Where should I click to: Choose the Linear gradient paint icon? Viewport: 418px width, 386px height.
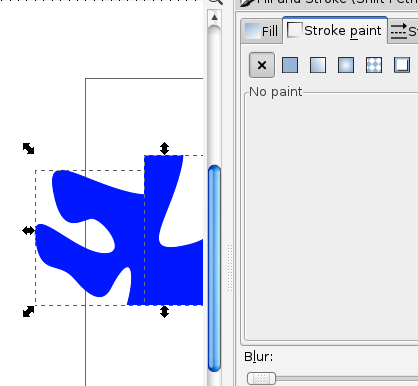[318, 65]
